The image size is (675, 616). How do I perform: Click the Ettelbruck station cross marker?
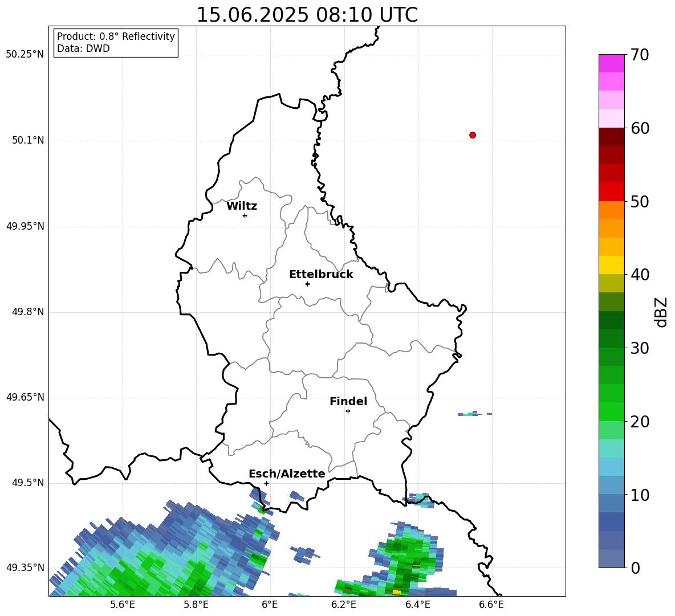click(x=307, y=284)
